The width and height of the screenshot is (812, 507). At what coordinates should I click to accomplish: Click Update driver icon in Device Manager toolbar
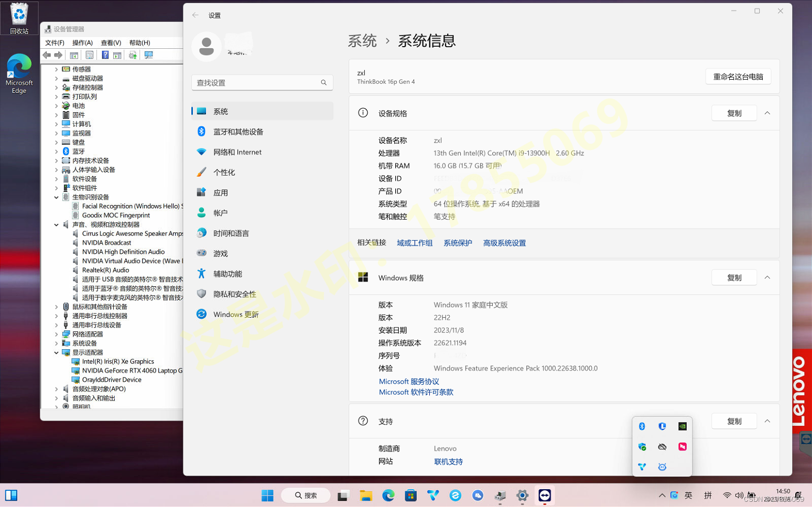pos(133,55)
